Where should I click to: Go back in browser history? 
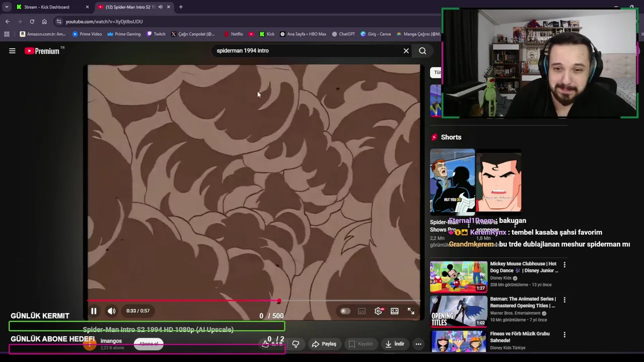(8, 22)
